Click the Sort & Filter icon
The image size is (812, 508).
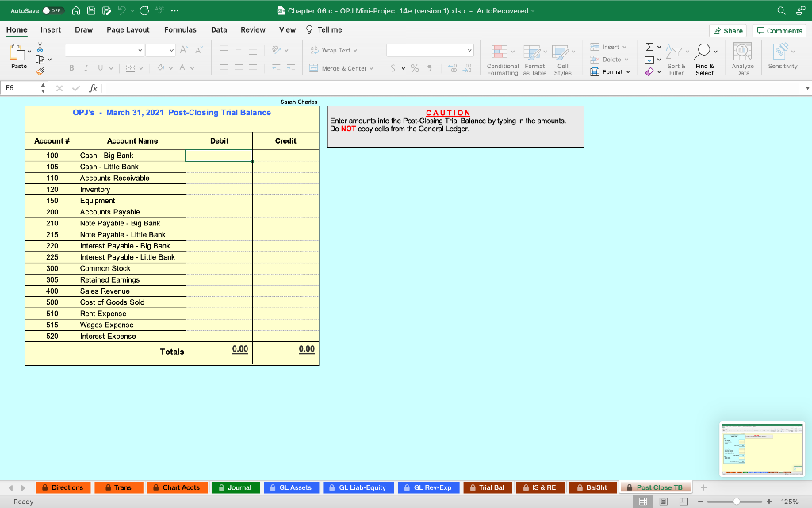(676, 57)
